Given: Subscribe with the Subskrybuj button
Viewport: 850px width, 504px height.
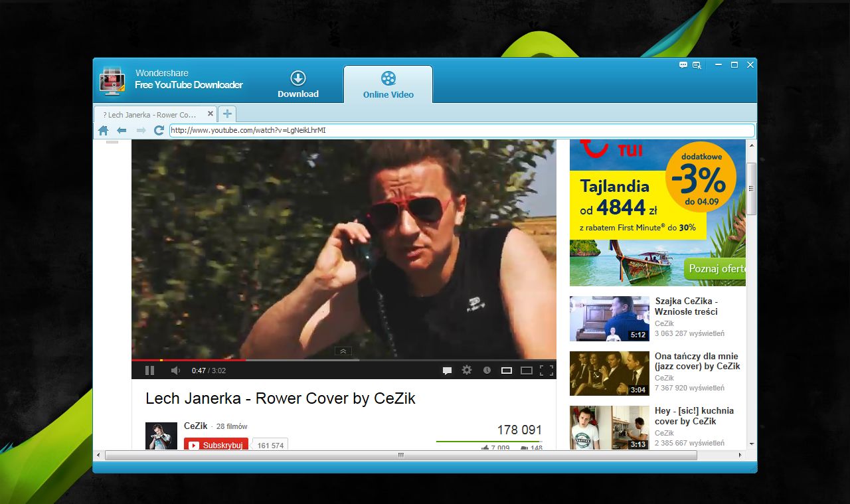Looking at the screenshot, I should pos(216,444).
